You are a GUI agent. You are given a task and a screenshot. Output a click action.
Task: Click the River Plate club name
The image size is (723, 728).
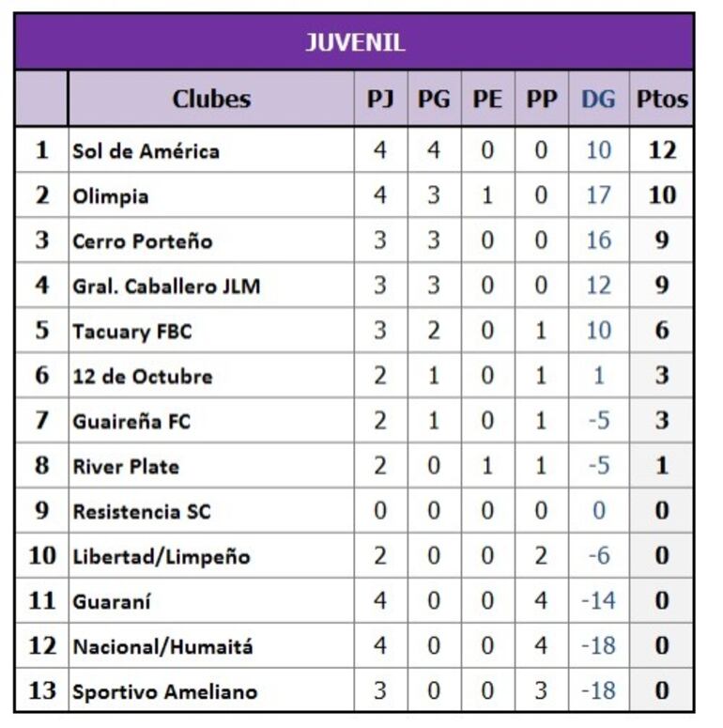click(126, 467)
